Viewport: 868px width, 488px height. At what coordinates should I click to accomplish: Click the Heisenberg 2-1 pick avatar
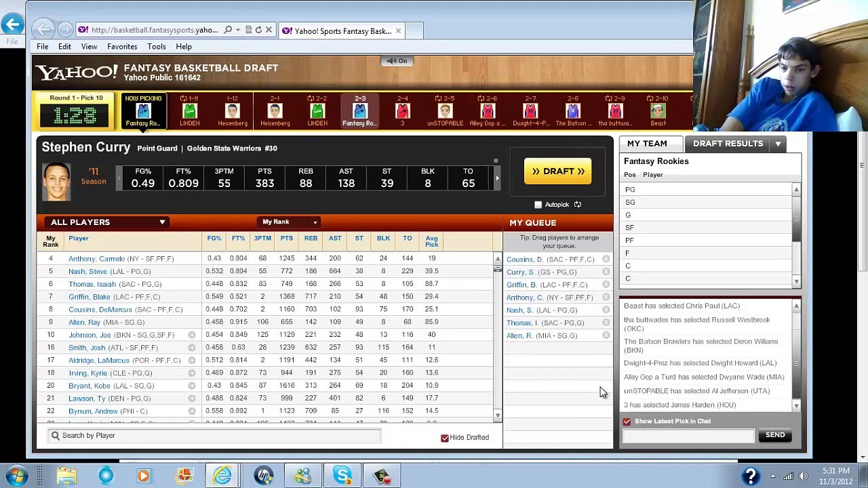275,110
